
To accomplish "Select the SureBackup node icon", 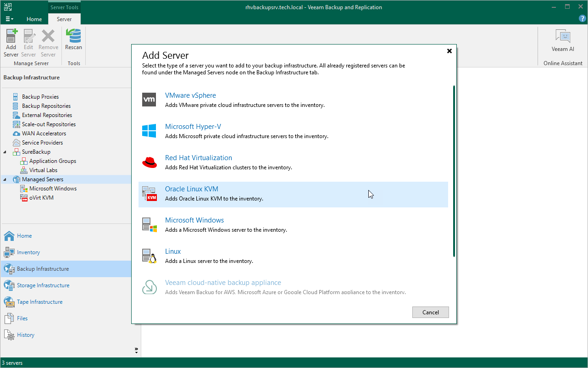I will (x=17, y=152).
